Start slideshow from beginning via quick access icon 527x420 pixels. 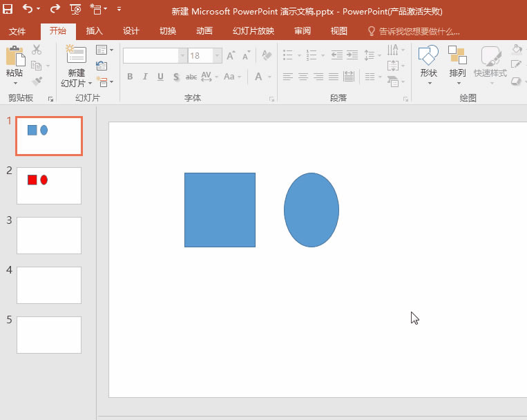pos(76,10)
